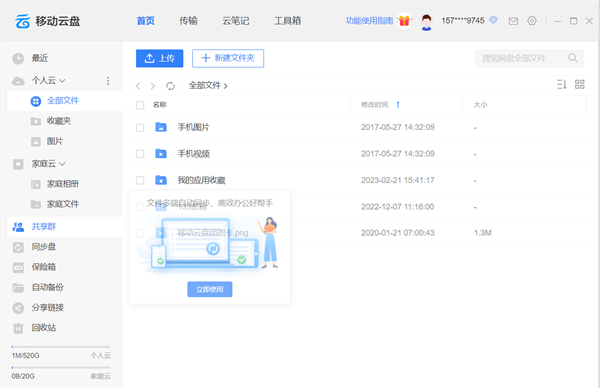The width and height of the screenshot is (600, 388).
Task: Open the 回收站 recycle bin
Action: tap(44, 328)
